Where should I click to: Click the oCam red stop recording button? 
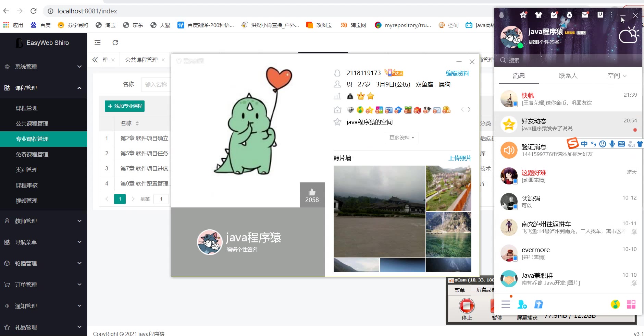(x=467, y=305)
